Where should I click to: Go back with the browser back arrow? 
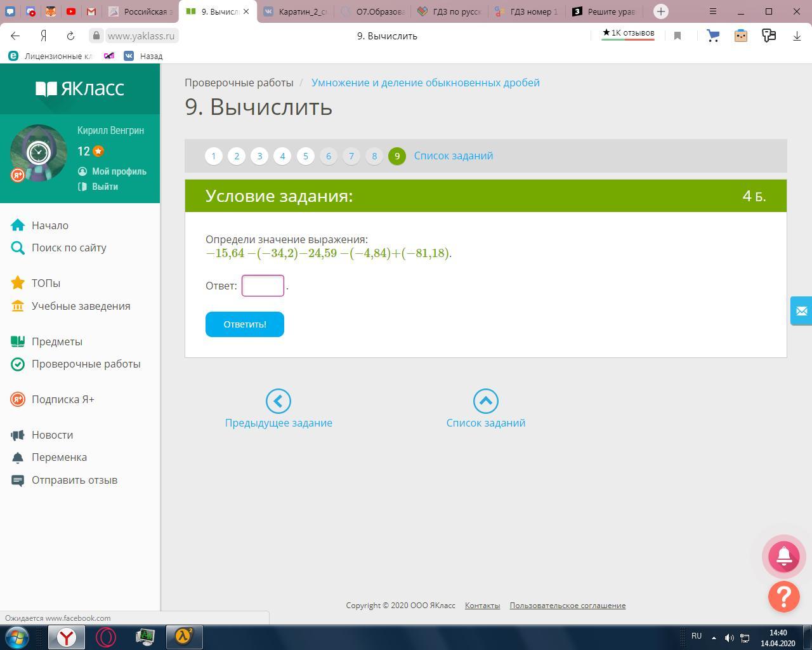(x=15, y=36)
